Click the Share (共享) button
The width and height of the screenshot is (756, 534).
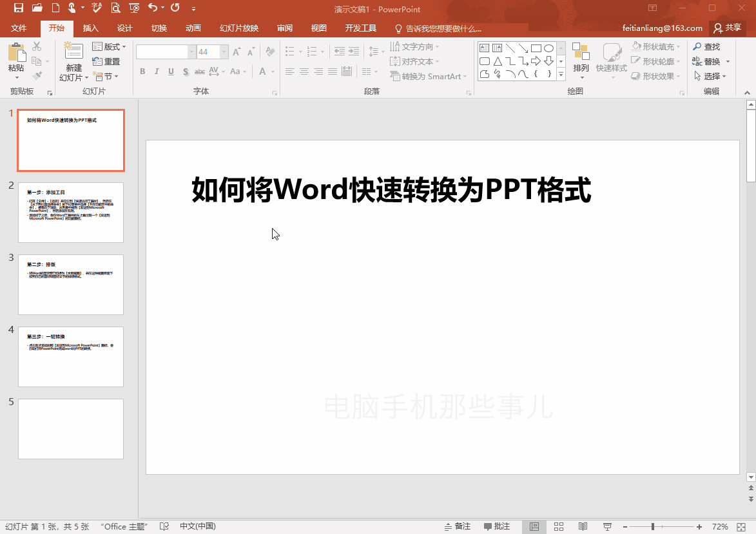[x=728, y=28]
